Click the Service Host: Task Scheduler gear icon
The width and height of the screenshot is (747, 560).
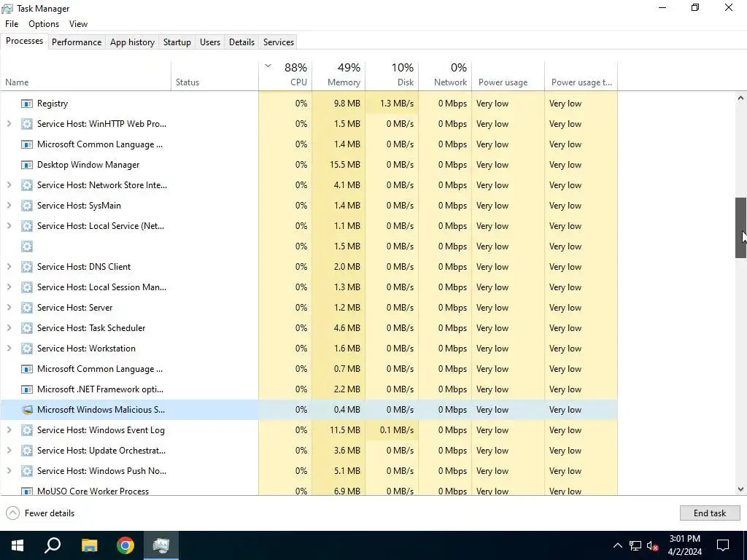(x=27, y=328)
